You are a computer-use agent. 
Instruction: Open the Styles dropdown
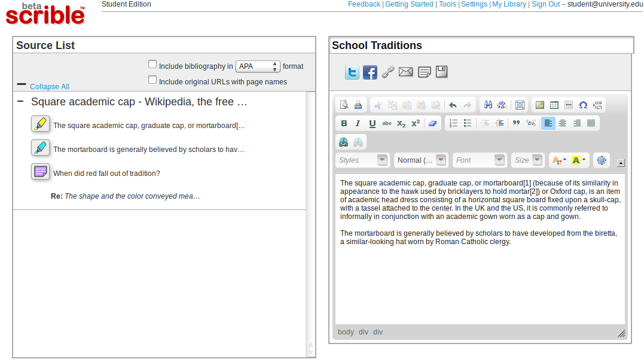(362, 160)
